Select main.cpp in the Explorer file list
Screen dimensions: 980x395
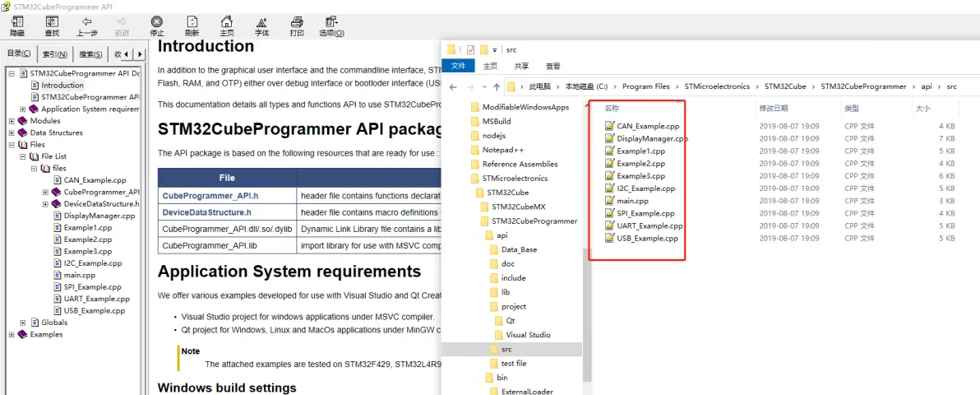[x=632, y=201]
